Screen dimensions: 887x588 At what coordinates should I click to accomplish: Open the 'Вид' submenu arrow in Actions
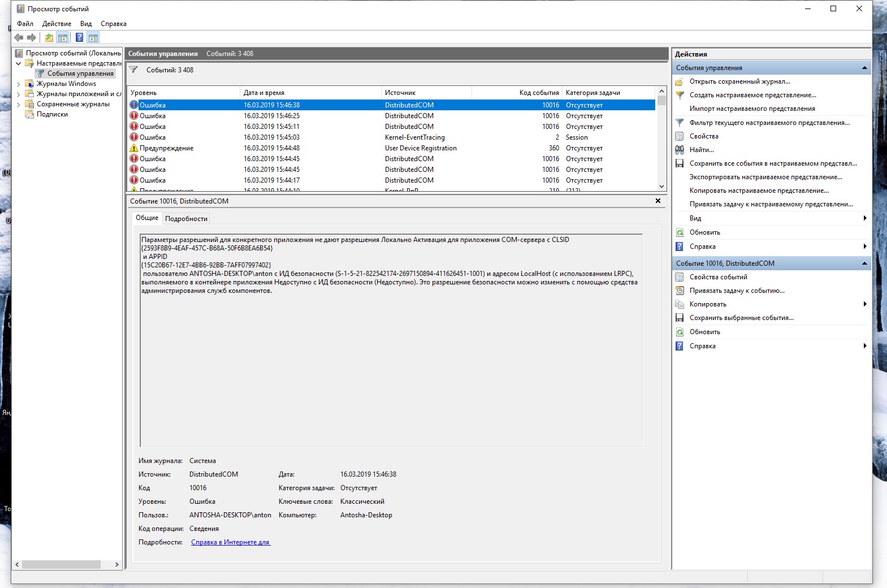(x=864, y=218)
